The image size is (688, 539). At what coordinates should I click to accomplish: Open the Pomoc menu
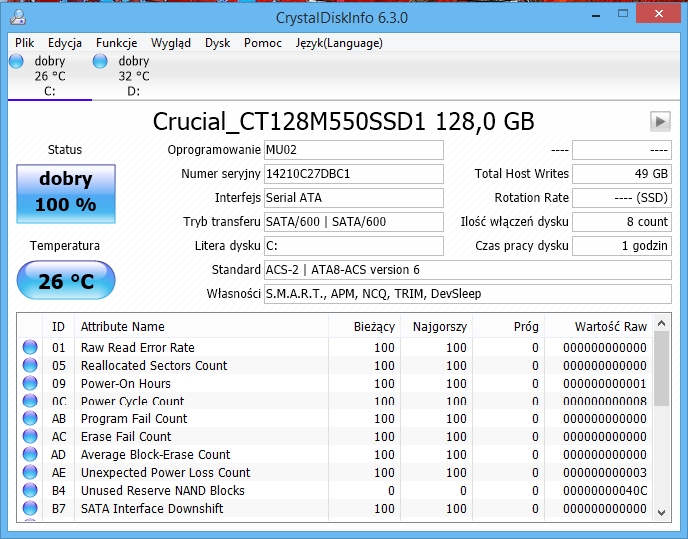263,43
